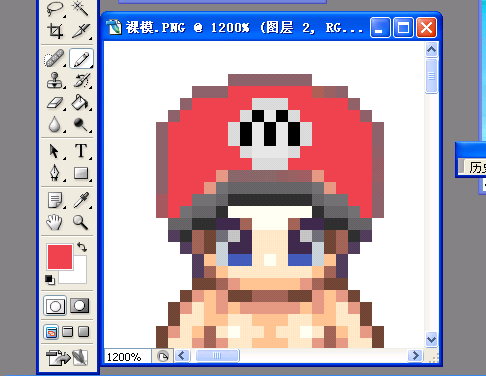Screen dimensions: 486x376
Task: Swap foreground and background colors
Action: point(82,247)
